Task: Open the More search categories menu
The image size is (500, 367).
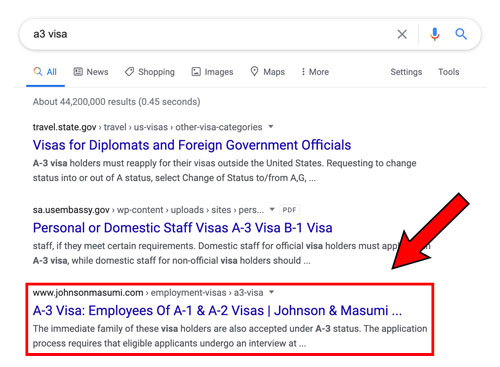Action: [315, 72]
